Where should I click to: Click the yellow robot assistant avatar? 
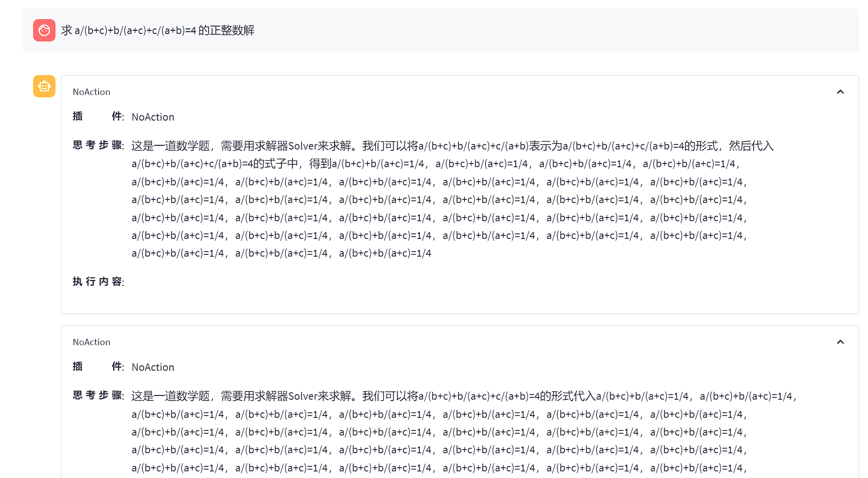click(44, 86)
